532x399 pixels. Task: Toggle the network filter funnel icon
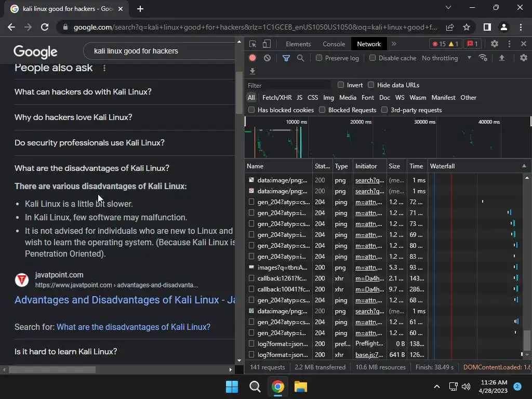[286, 58]
